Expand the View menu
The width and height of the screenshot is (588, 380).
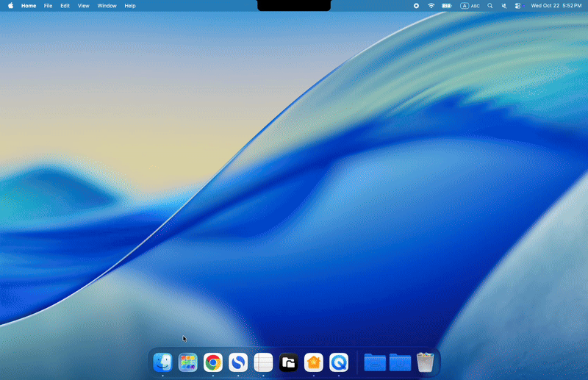pyautogui.click(x=84, y=6)
